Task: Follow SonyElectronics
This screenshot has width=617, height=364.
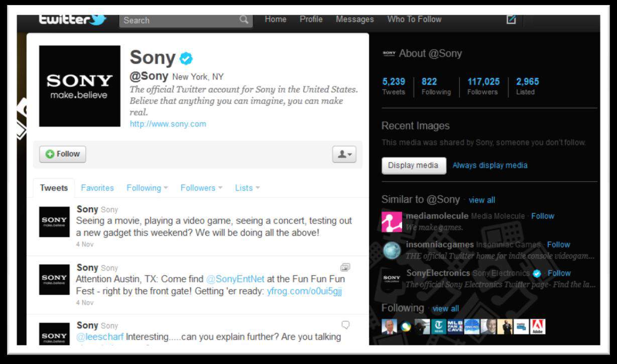Action: [559, 273]
